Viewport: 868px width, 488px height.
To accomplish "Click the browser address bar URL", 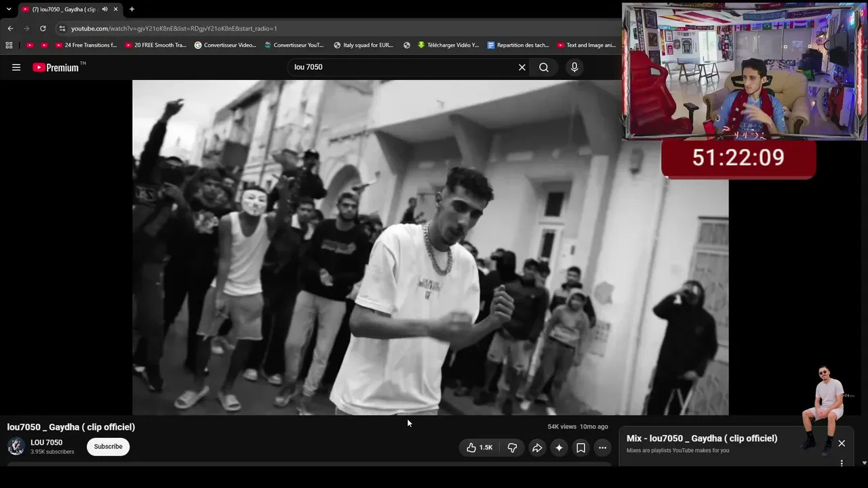I will [174, 28].
